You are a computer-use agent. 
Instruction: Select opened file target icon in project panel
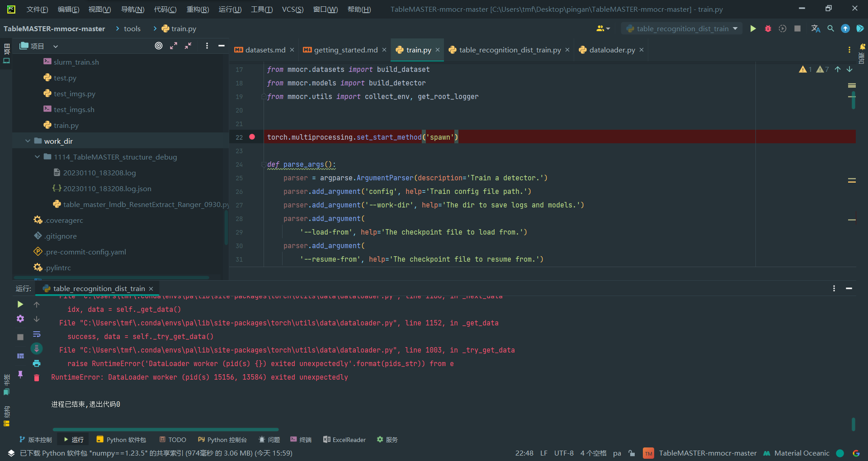tap(159, 46)
